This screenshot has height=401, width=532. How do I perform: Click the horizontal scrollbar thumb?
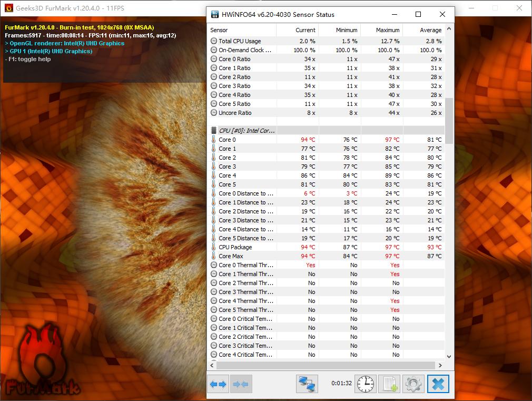coord(326,365)
